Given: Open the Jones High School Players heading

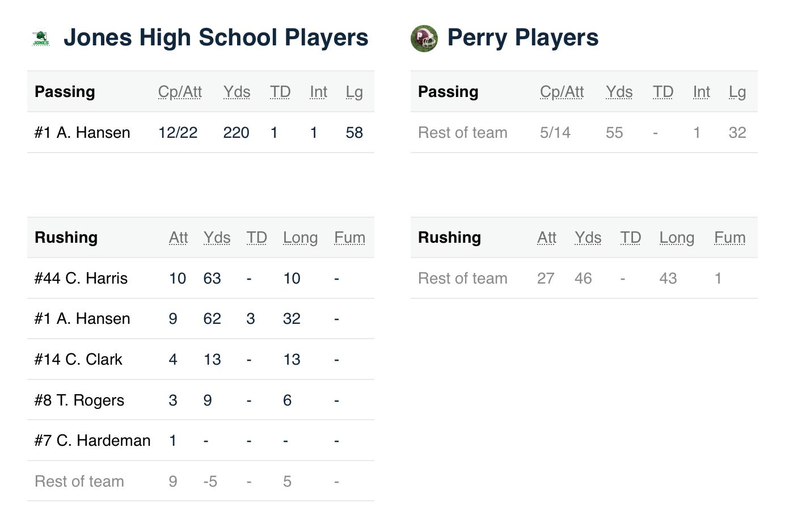Looking at the screenshot, I should 216,37.
